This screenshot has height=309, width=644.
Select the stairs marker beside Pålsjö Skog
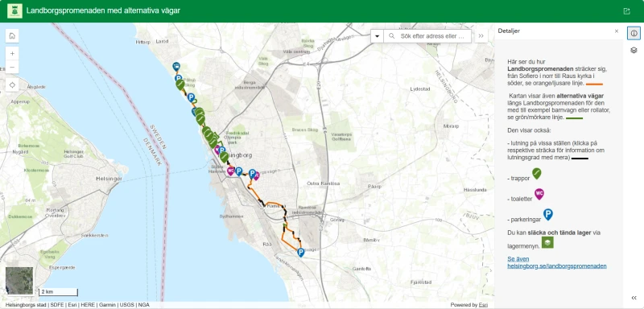point(180,84)
